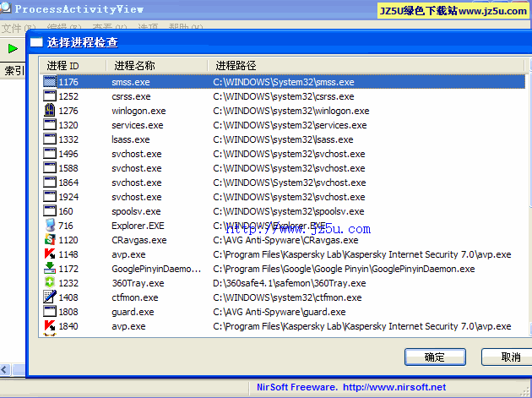
Task: Click icon of svchost.exe with ID 1864
Action: 50,183
